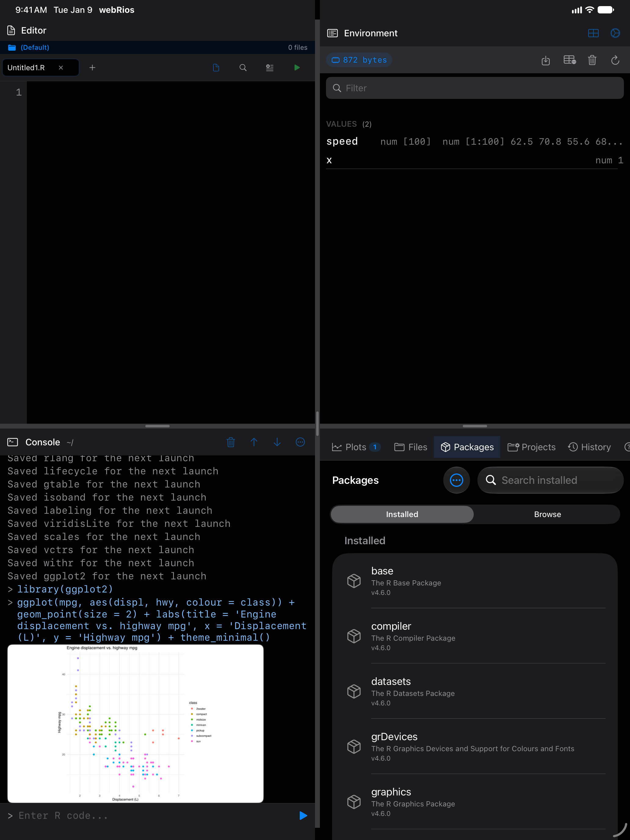Open settings gear in Environment header

(x=615, y=33)
